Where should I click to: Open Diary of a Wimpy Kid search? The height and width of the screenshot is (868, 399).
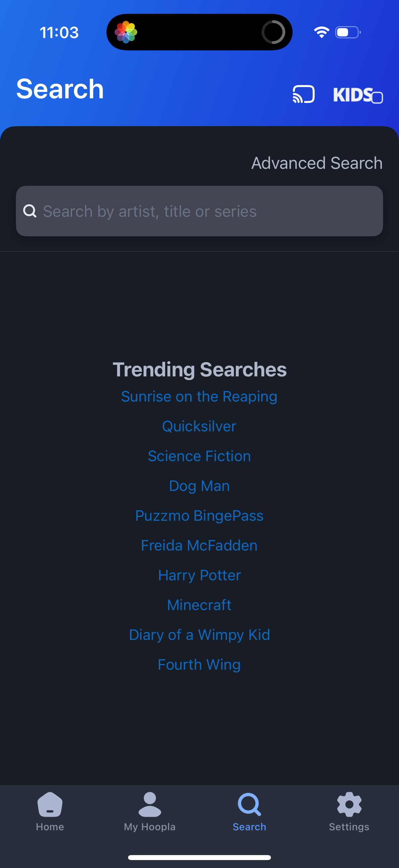[199, 635]
